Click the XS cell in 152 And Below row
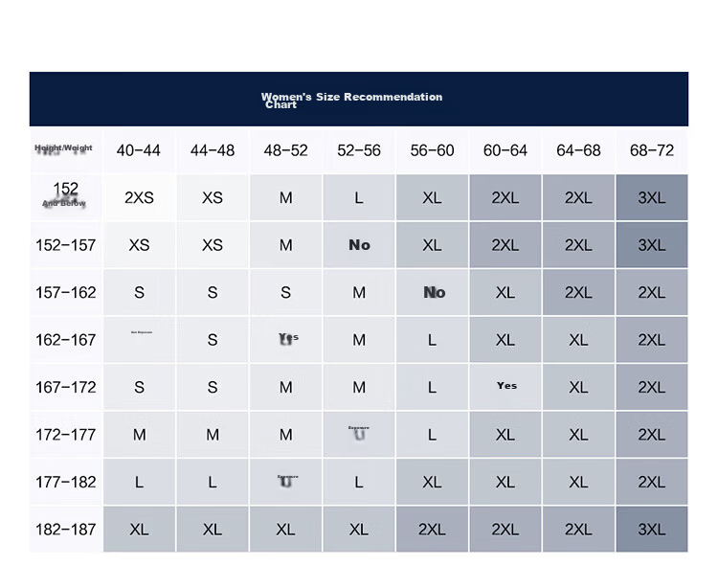718x588 pixels. coord(213,197)
